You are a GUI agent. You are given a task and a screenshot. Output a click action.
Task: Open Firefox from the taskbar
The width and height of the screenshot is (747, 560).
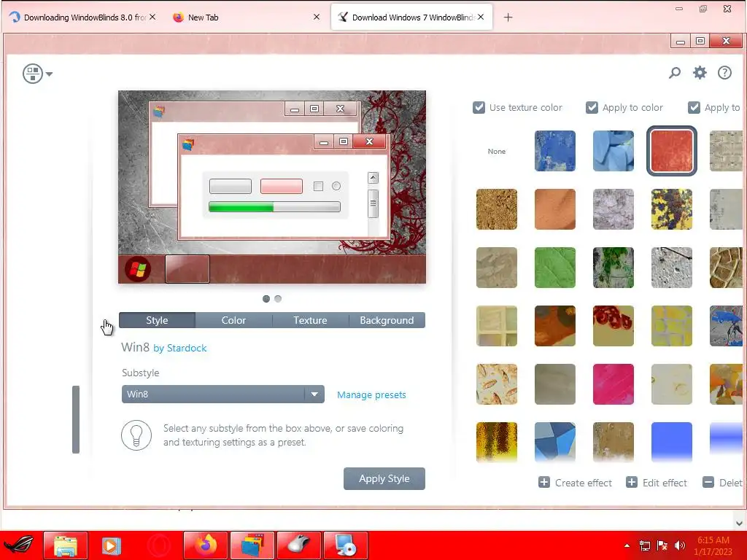pos(206,545)
